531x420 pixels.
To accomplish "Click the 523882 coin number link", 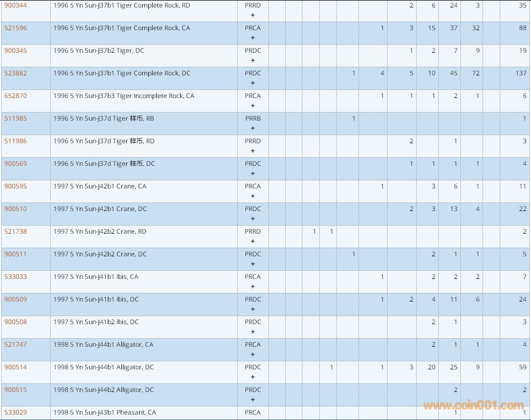I will click(15, 73).
